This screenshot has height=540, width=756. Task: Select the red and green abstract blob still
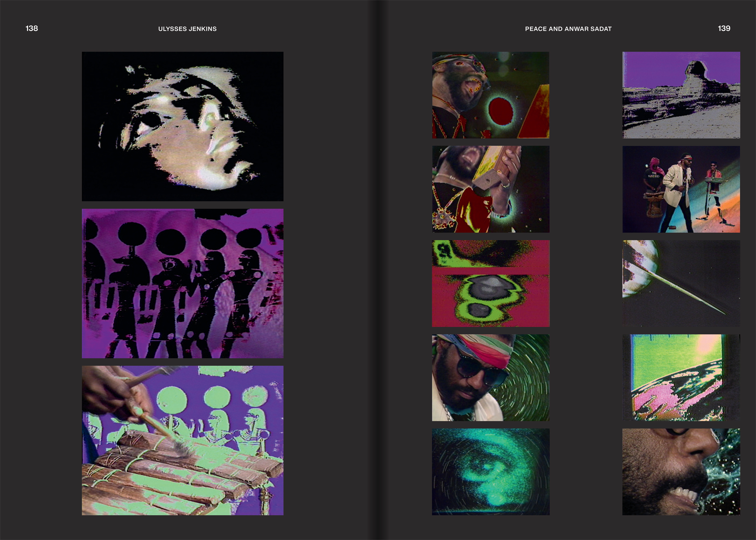tap(491, 283)
